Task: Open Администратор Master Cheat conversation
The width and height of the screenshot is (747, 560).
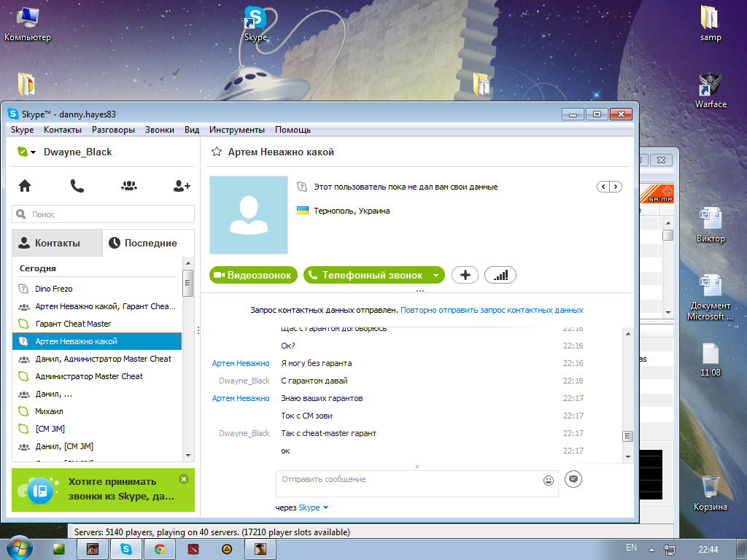Action: [x=97, y=376]
